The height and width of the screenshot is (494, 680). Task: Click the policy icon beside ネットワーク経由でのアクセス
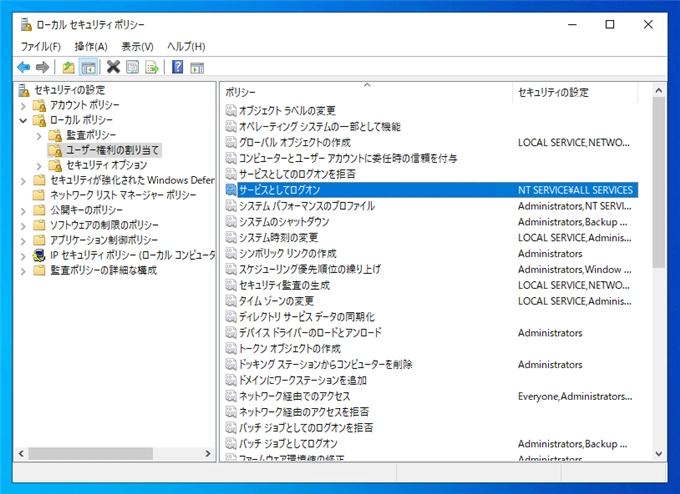[x=231, y=396]
